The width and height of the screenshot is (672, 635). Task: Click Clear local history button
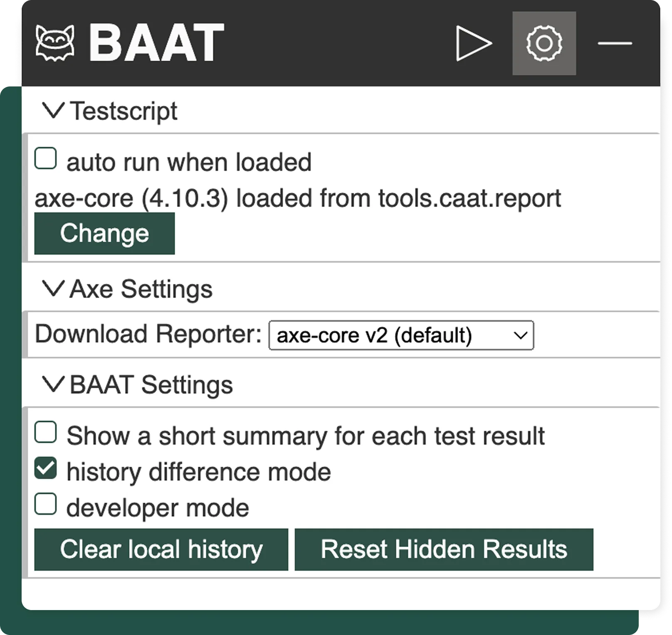[x=161, y=549]
